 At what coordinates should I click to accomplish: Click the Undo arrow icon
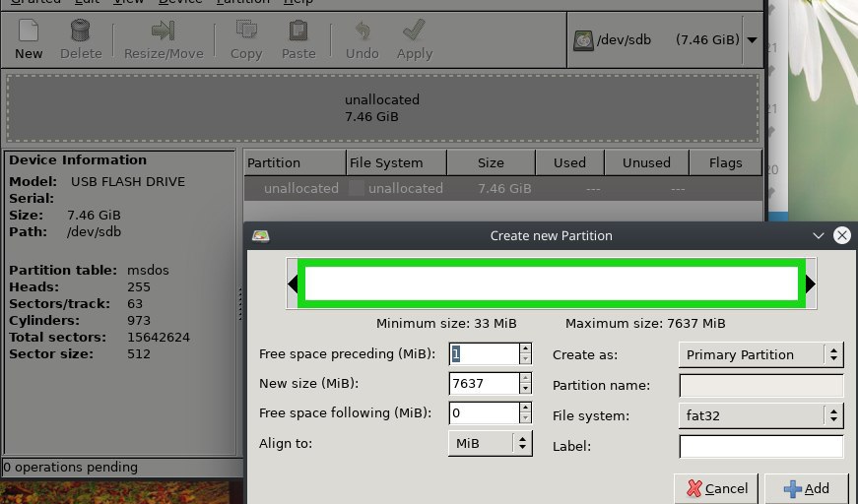tap(363, 31)
